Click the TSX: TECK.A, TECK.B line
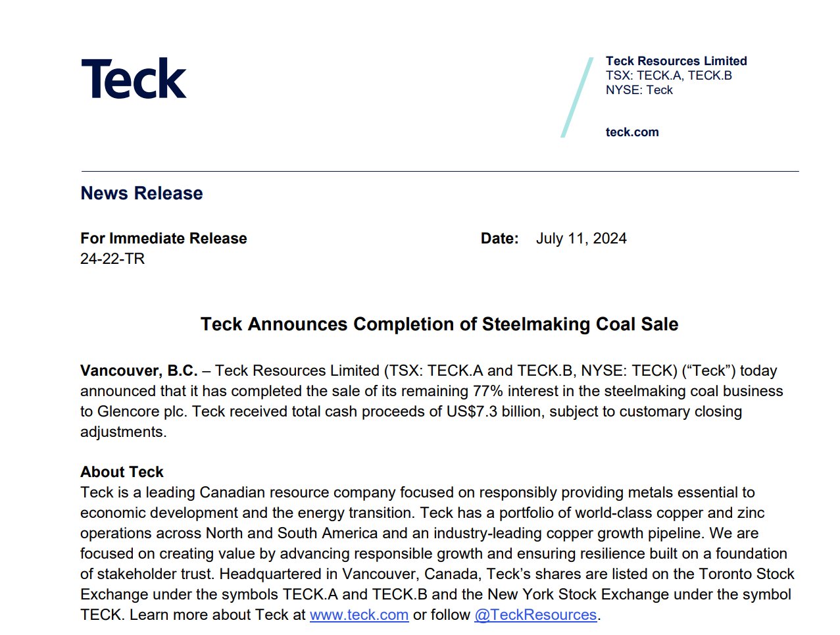 668,76
